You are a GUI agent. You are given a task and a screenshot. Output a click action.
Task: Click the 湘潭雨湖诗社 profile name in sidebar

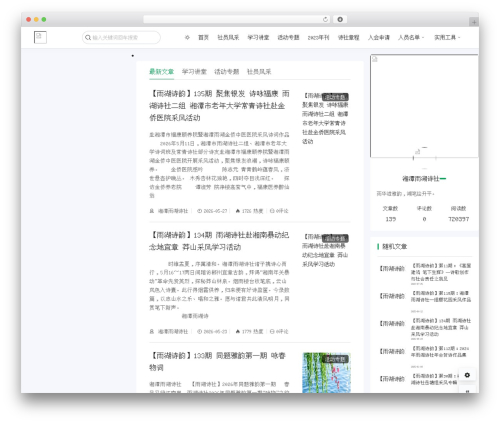[421, 179]
